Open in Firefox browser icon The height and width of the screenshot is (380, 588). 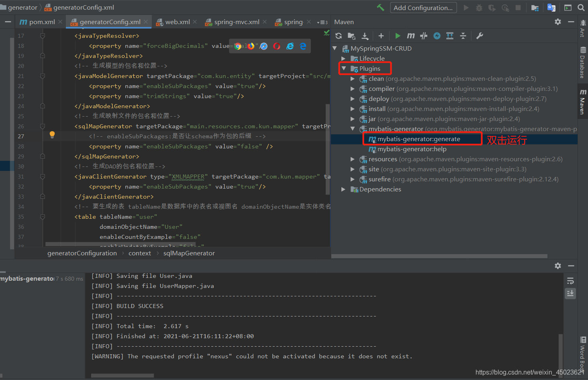tap(251, 46)
